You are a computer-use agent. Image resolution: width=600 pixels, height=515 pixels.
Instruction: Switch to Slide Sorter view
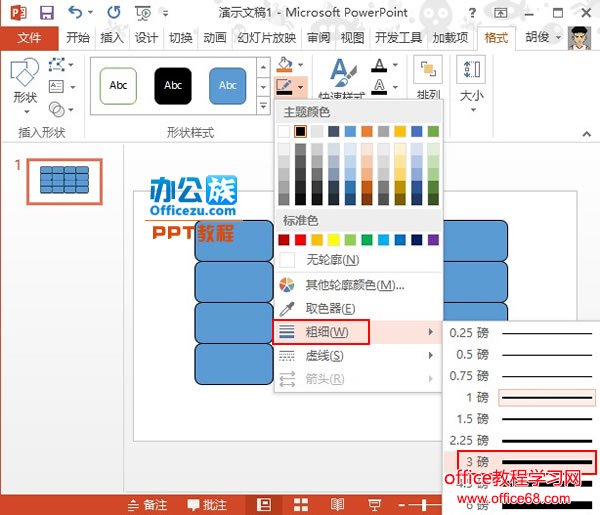[301, 505]
